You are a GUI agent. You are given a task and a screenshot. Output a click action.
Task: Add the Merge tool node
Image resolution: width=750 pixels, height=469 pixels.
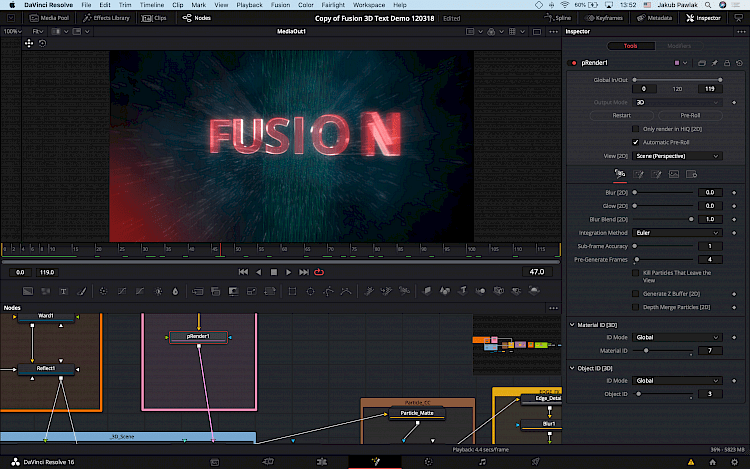[198, 291]
